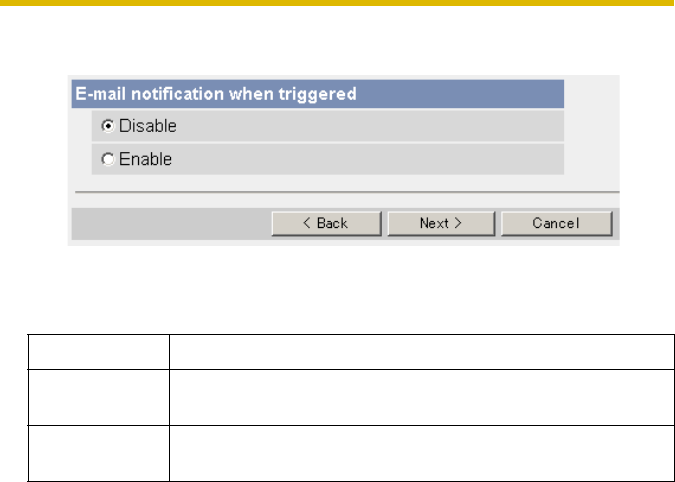
Task: Click the Back button
Action: click(x=326, y=224)
